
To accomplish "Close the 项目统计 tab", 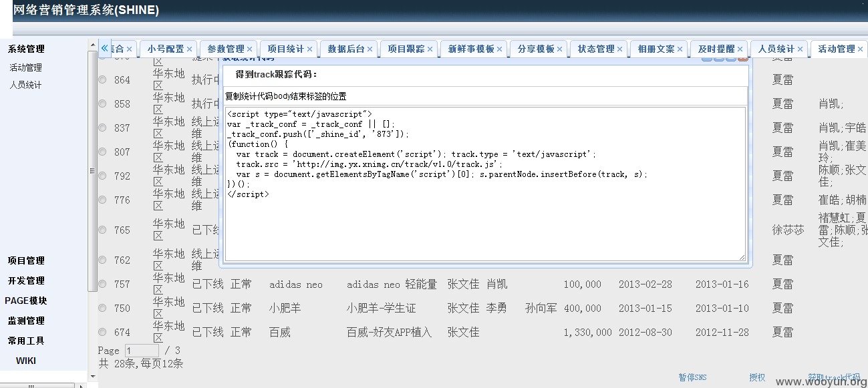I will [310, 49].
